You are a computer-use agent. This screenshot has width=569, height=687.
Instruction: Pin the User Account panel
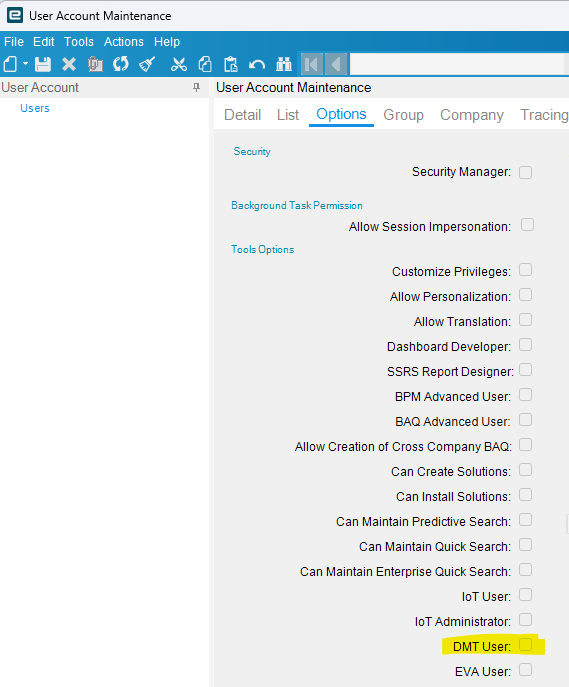[196, 87]
